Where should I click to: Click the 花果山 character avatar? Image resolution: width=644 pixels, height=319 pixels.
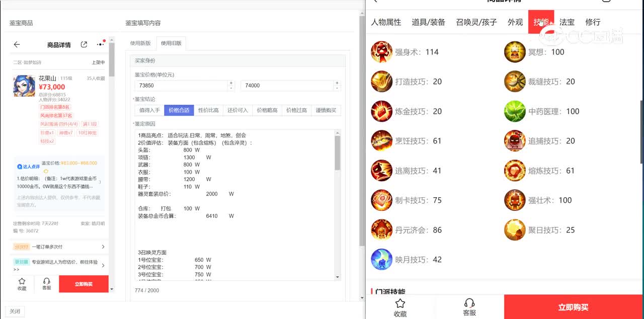pos(24,86)
